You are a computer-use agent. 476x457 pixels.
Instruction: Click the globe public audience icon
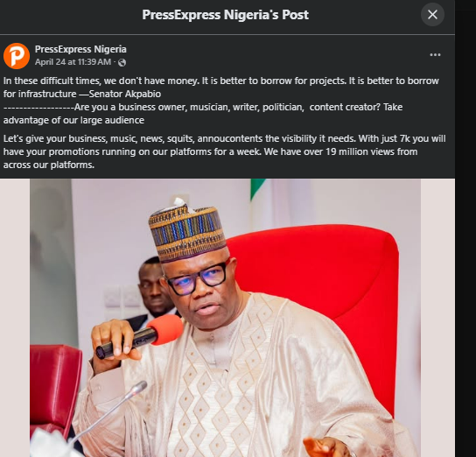(122, 62)
